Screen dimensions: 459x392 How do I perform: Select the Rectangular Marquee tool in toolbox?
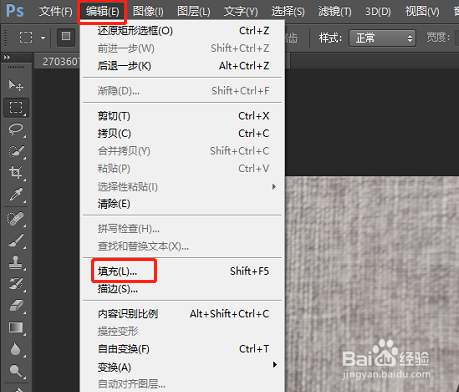pyautogui.click(x=16, y=108)
